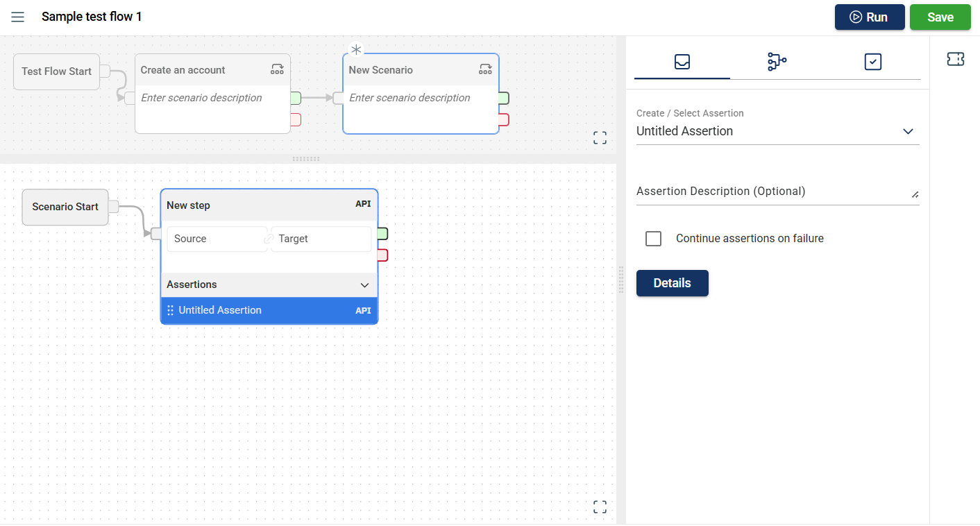The height and width of the screenshot is (526, 980).
Task: Click asterisk marker above New Scenario node
Action: [356, 50]
